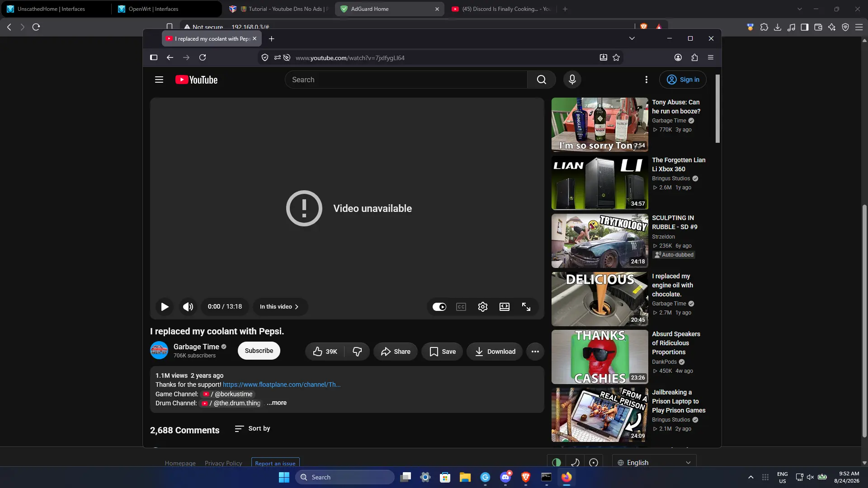Bookmark this page with Firefox star
The height and width of the screenshot is (488, 868).
coord(616,57)
